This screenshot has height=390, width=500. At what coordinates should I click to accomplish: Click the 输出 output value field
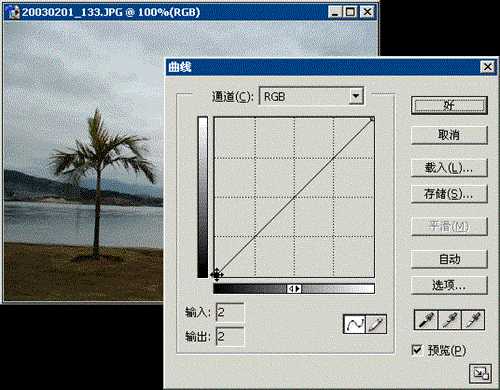click(x=230, y=337)
